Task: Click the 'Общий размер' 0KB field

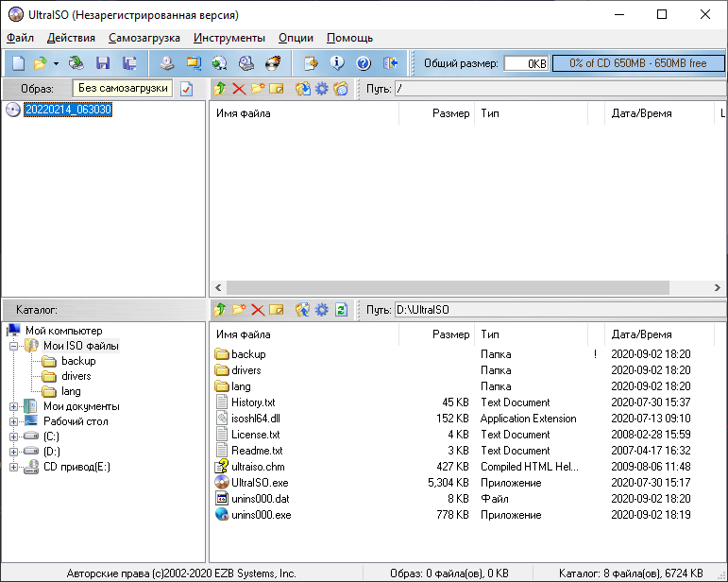Action: (x=526, y=63)
